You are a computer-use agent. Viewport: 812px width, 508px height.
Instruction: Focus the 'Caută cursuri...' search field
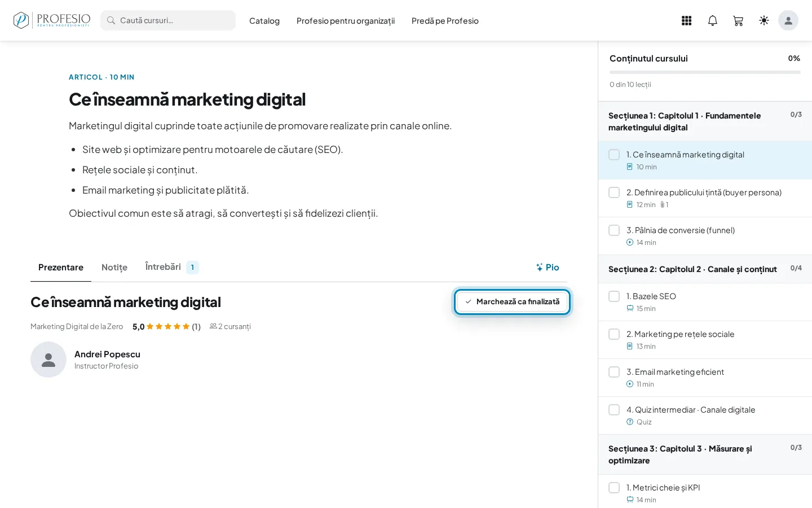[x=168, y=20]
